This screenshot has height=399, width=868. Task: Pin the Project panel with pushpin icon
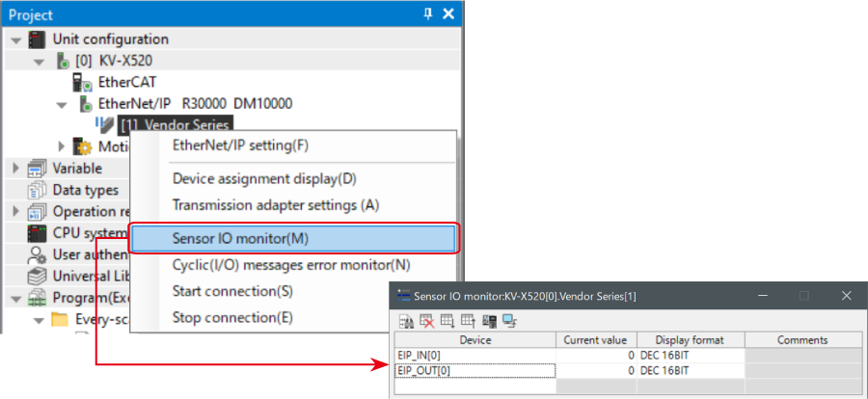pyautogui.click(x=428, y=14)
